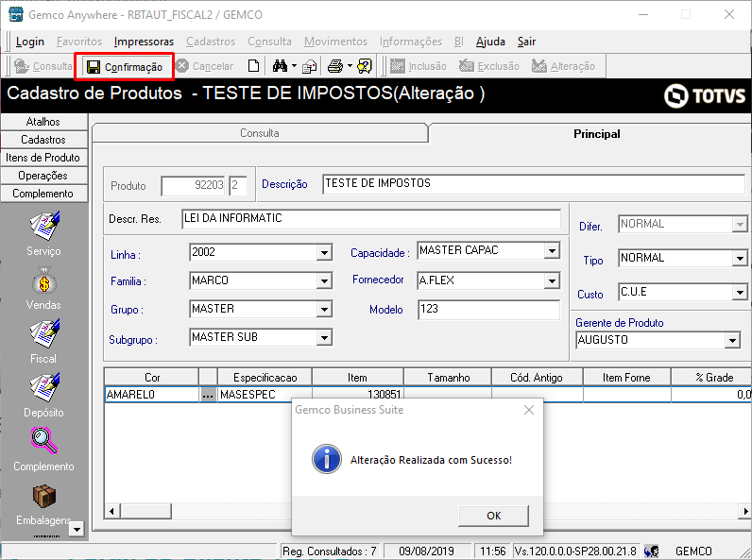Click the Complemento sidebar button at top
Viewport: 752px width, 560px height.
pos(43,194)
